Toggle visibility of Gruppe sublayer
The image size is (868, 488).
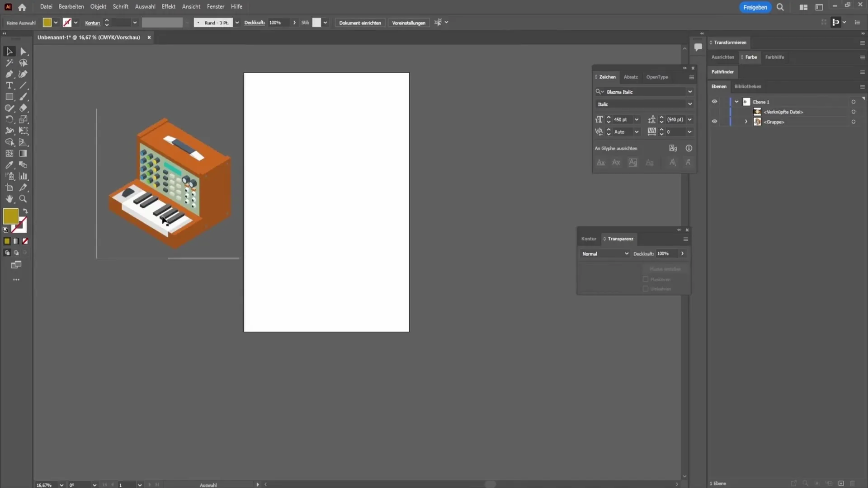pos(714,122)
